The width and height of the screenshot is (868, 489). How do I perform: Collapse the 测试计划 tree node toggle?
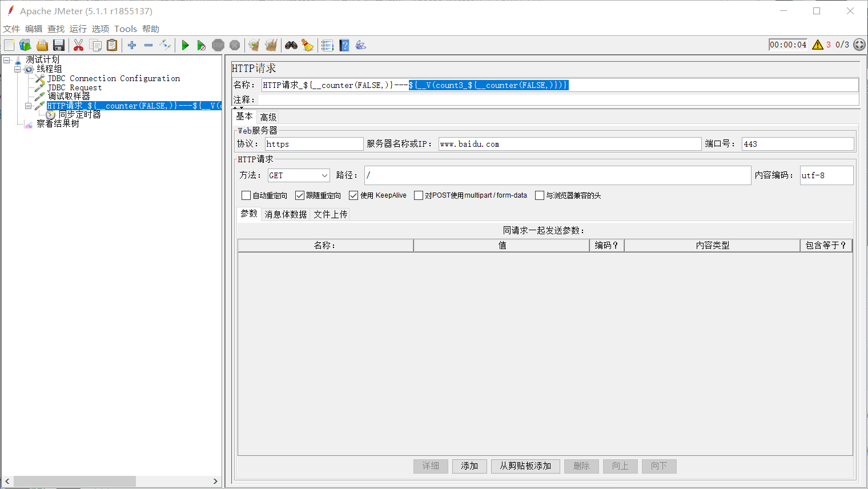7,60
